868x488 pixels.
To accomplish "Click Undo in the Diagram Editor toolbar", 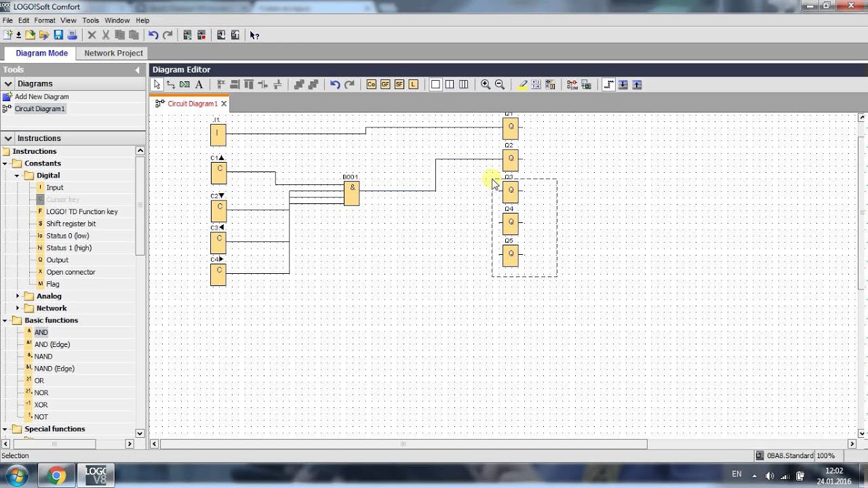I will (x=335, y=85).
